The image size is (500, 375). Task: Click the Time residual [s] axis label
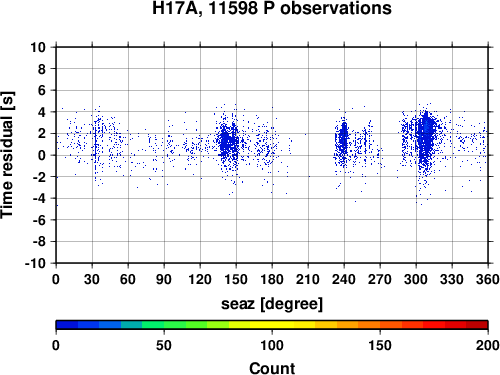click(7, 155)
